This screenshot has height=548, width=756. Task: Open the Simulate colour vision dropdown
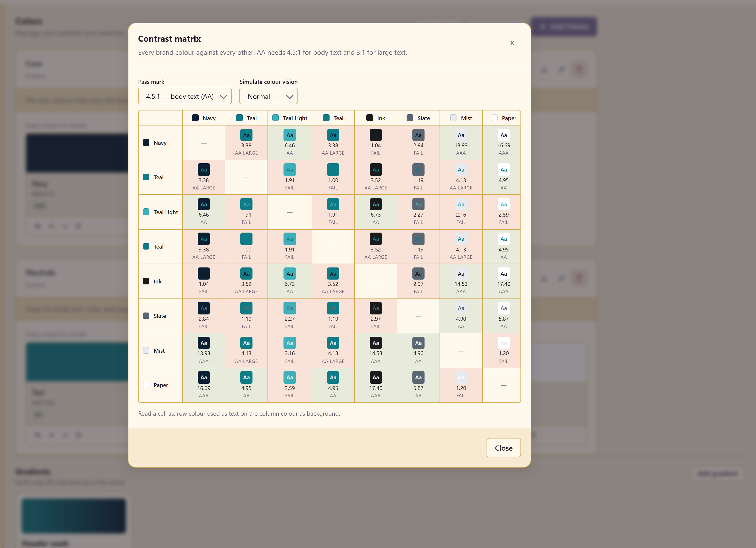click(268, 96)
